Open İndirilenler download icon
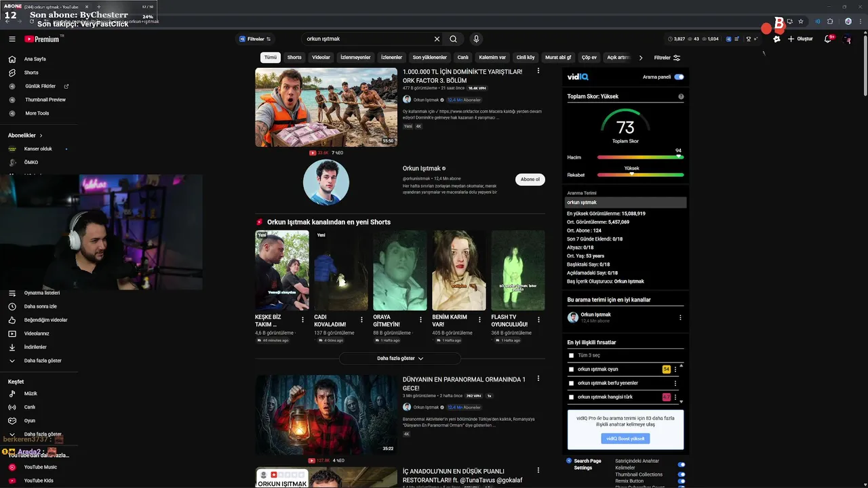 [12, 347]
